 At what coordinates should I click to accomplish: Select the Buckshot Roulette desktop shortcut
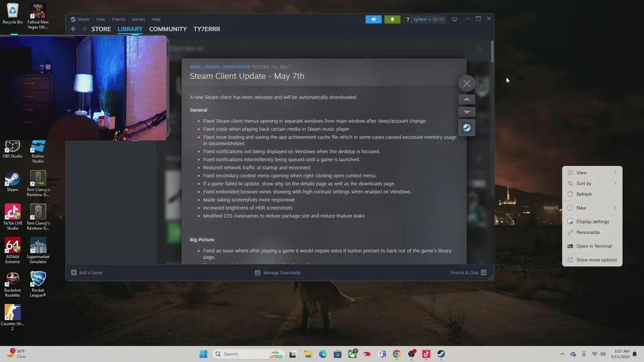click(13, 285)
